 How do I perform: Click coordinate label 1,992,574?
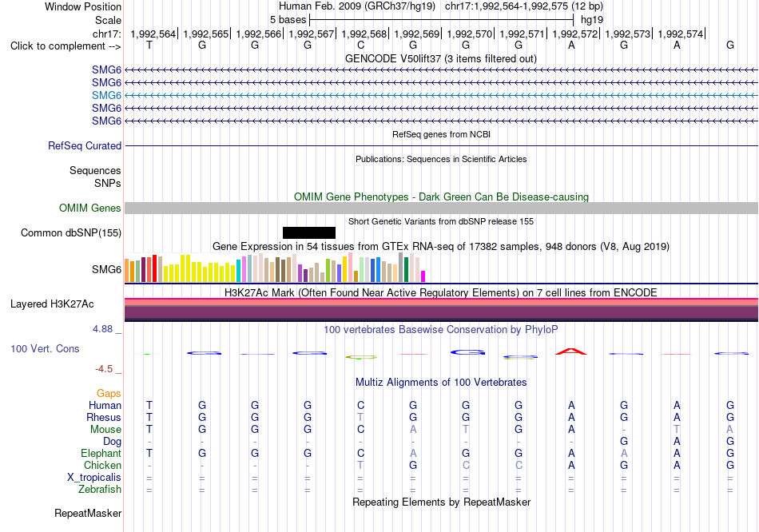681,34
